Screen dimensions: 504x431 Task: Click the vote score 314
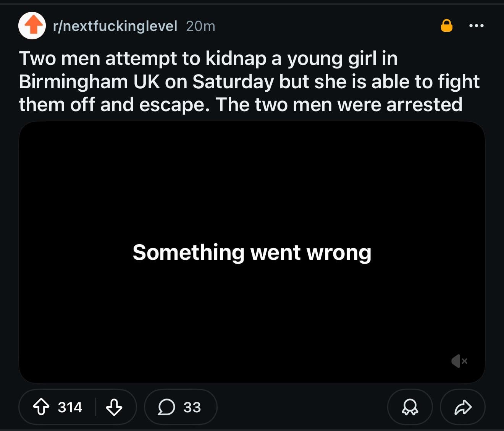(x=70, y=407)
